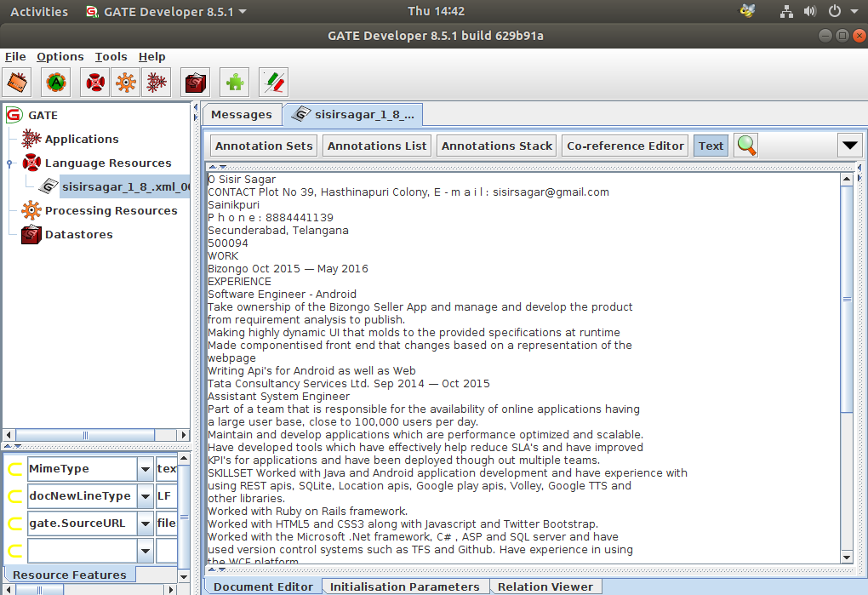Open CREOLE plugin manager puzzle icon
Screen dimensions: 868x595
pos(234,83)
